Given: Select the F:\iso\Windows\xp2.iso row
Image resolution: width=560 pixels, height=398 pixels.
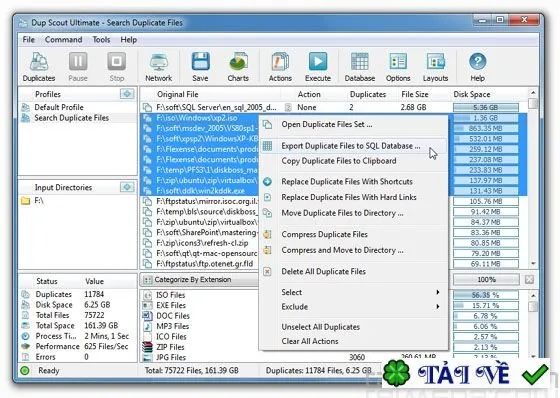Looking at the screenshot, I should [199, 118].
